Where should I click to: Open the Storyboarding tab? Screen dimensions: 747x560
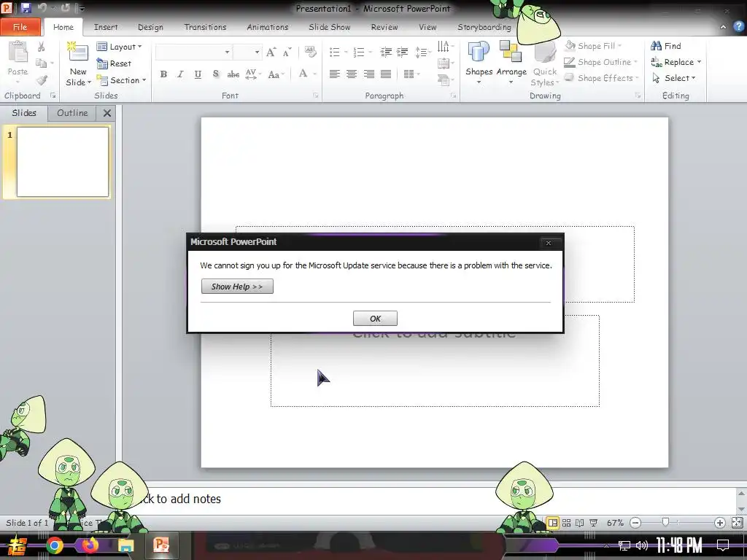click(x=484, y=27)
